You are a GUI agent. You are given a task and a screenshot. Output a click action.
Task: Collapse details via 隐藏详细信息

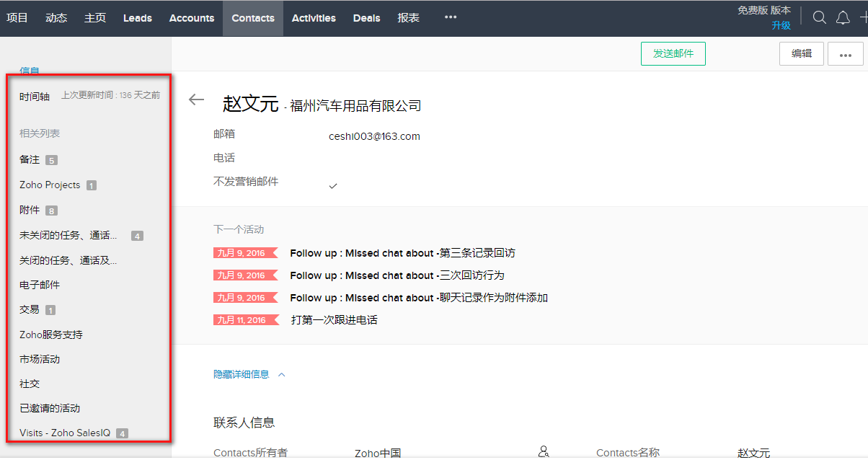pos(242,374)
